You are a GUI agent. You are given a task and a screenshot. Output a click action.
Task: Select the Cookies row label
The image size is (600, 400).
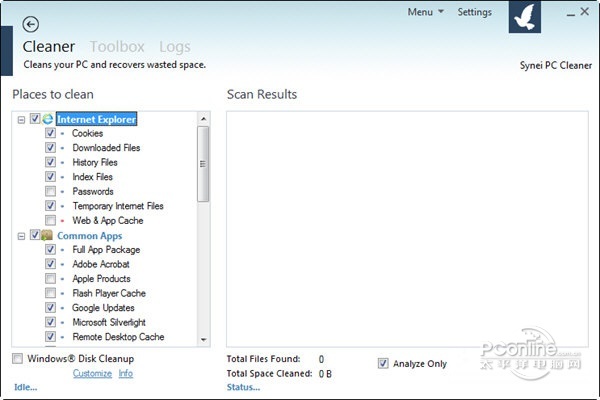coord(88,133)
